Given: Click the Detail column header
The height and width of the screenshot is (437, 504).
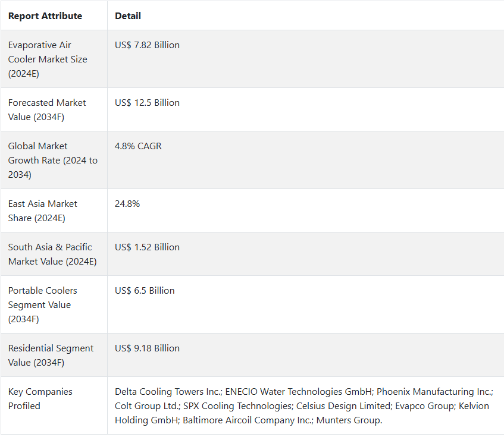Looking at the screenshot, I should 128,15.
